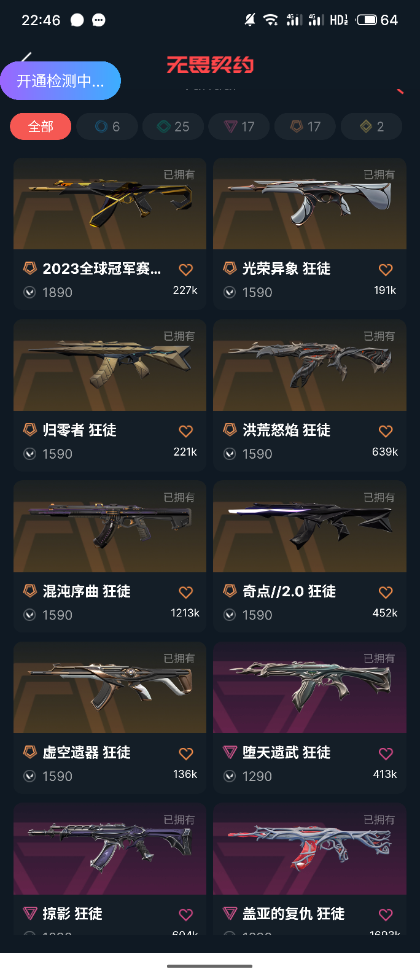Image resolution: width=420 pixels, height=980 pixels.
Task: Tap the back arrow icon
Action: [26, 58]
